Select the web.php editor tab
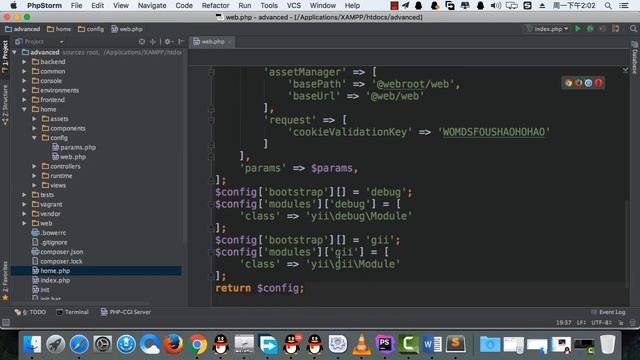 [213, 42]
